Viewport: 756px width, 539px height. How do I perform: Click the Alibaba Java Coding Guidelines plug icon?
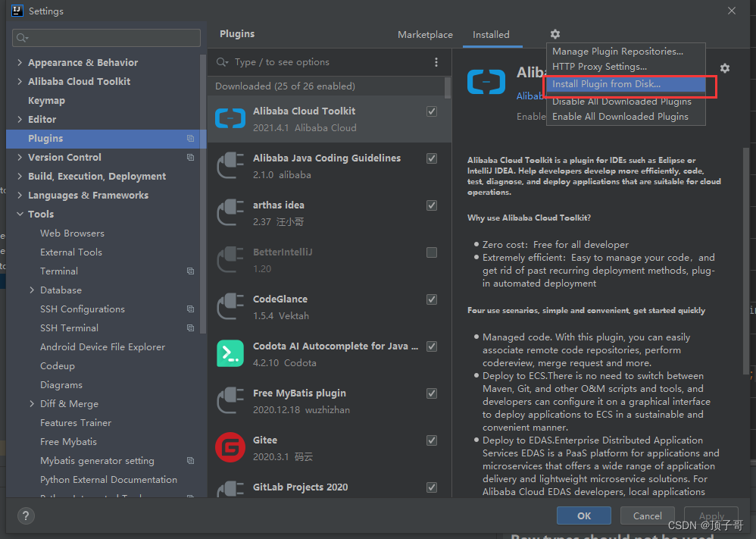pos(230,165)
